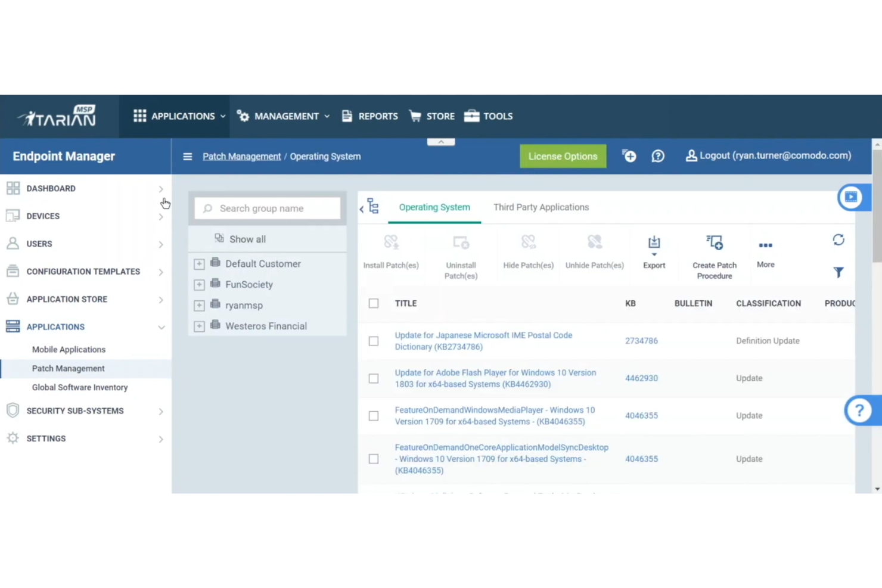Screen dimensions: 882x588
Task: Check the Japanese Microsoft IME Postal Code Dictionary row
Action: tap(374, 341)
